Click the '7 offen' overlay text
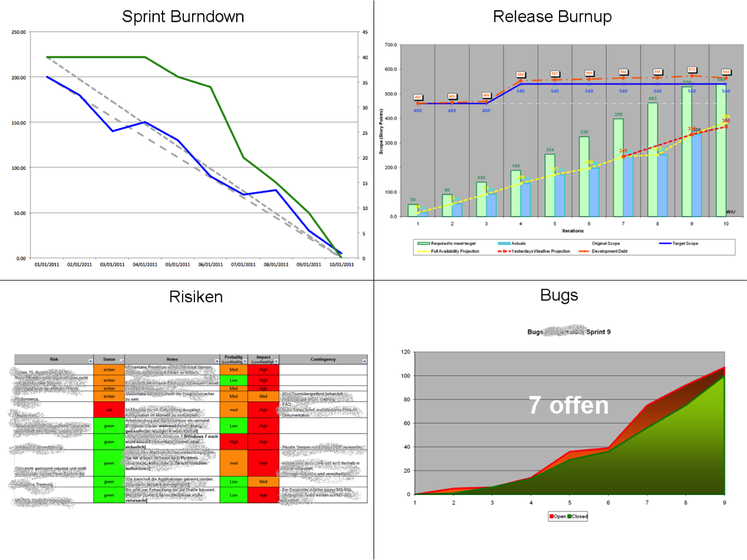 569,405
